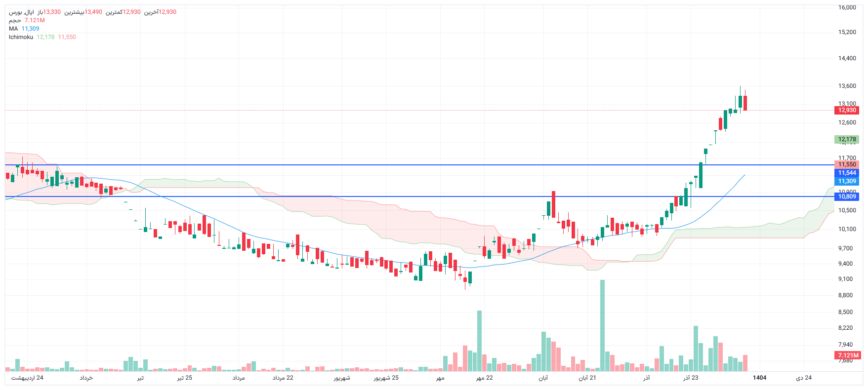868x390 pixels.
Task: Click the 23 آذر date on time axis
Action: coord(691,378)
